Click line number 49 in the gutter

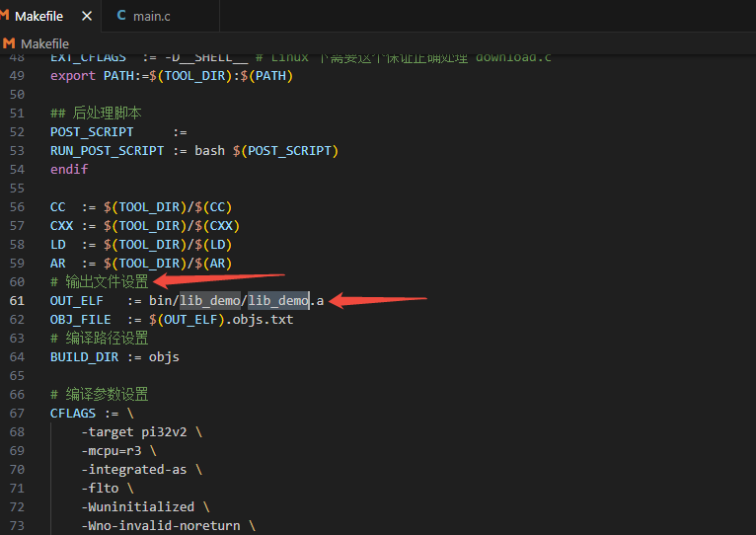pos(17,76)
